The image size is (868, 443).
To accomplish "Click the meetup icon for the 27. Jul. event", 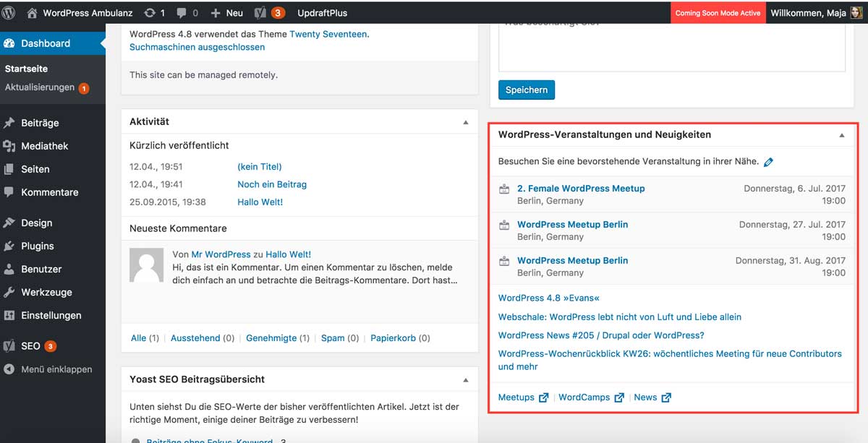I will coord(504,225).
